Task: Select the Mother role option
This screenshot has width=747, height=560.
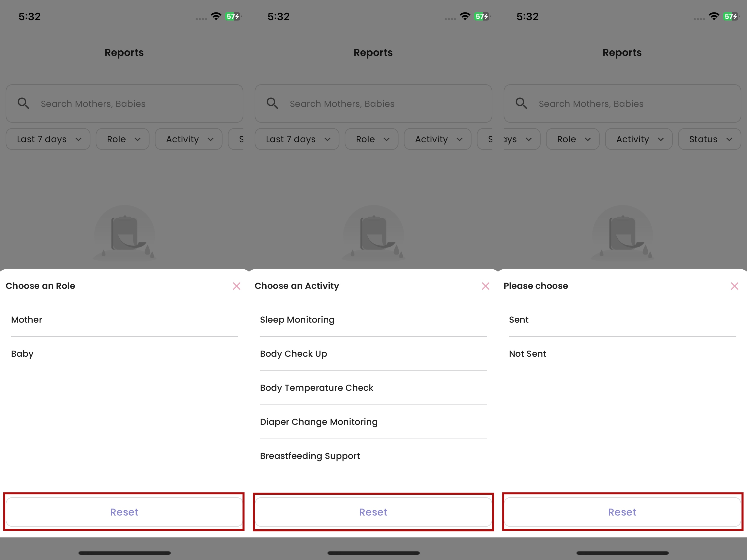Action: [26, 320]
